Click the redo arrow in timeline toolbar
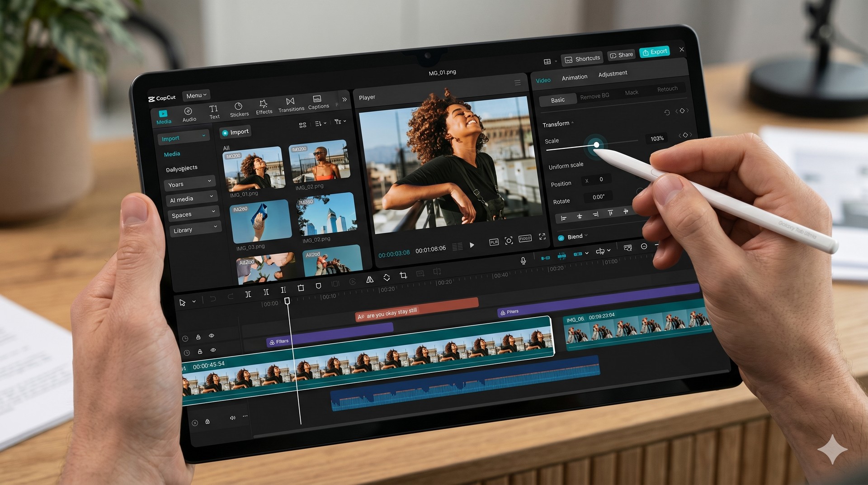 [231, 296]
